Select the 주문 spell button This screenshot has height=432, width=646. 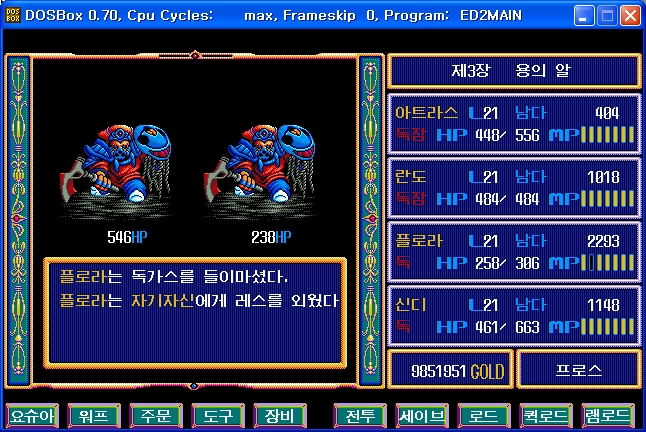(x=156, y=416)
